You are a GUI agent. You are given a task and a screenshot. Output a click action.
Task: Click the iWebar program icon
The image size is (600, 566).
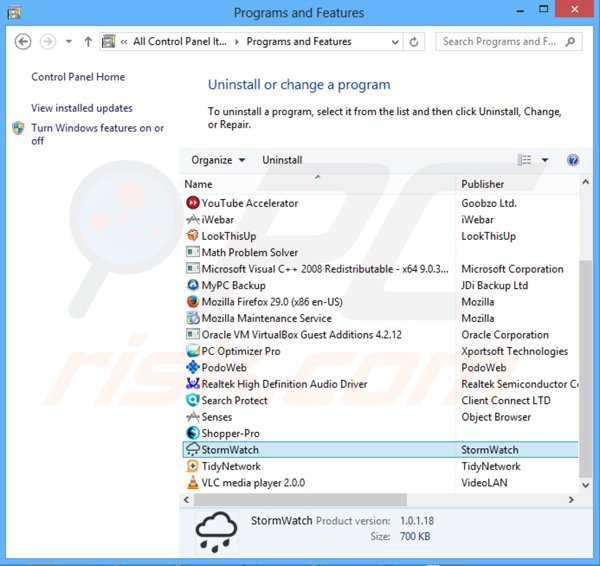click(192, 219)
